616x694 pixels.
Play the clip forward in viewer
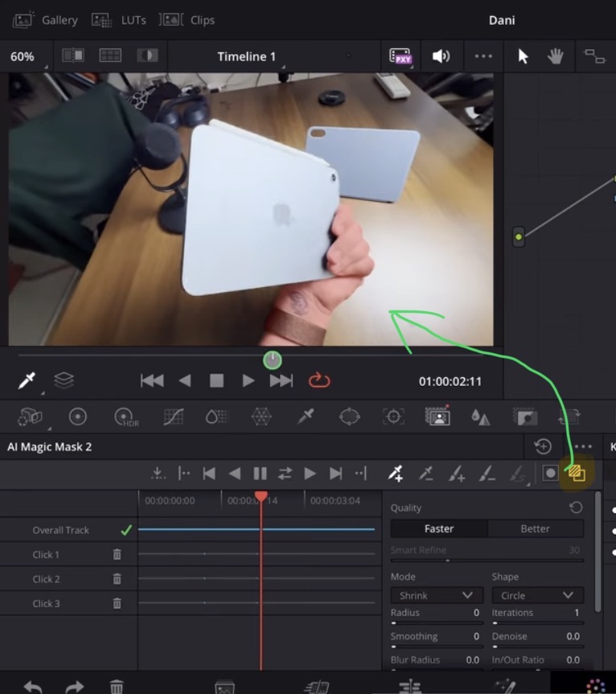point(248,380)
